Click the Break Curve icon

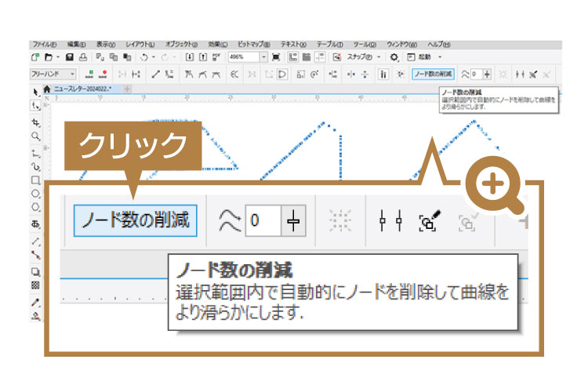(x=136, y=74)
